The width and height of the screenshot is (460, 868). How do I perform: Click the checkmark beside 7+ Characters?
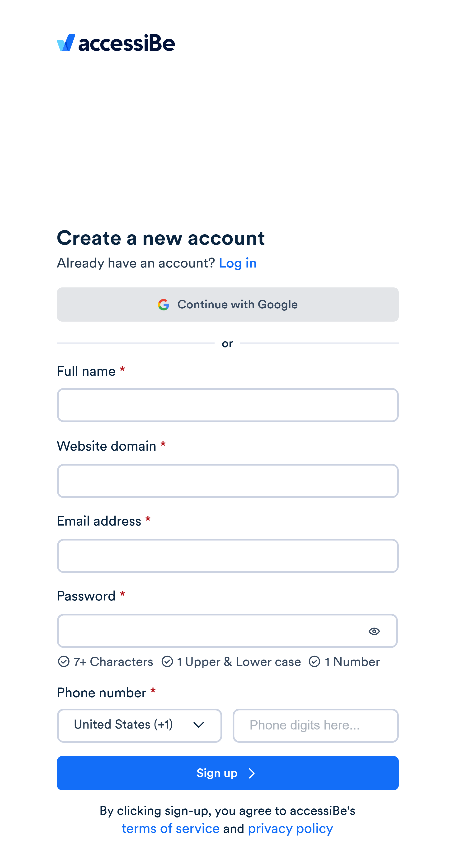[x=64, y=661]
